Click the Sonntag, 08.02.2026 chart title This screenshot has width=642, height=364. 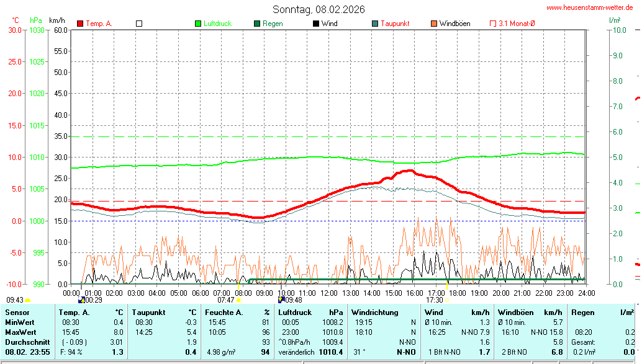[x=319, y=9]
